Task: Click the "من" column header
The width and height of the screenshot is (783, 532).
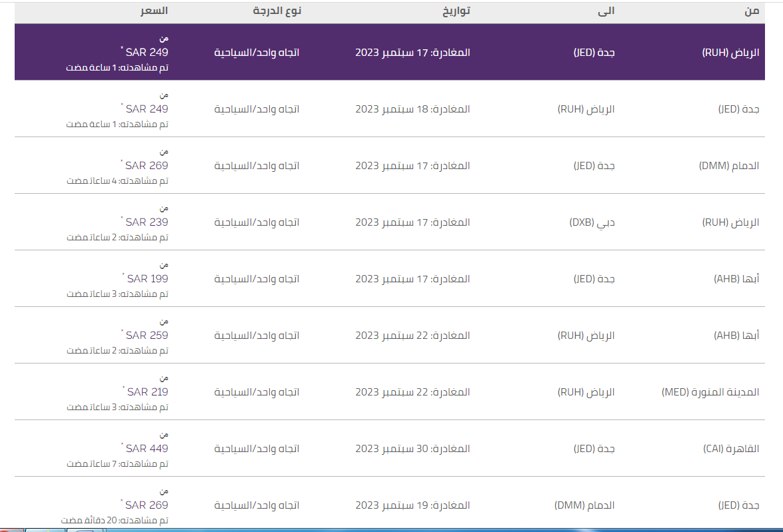Action: pyautogui.click(x=752, y=11)
